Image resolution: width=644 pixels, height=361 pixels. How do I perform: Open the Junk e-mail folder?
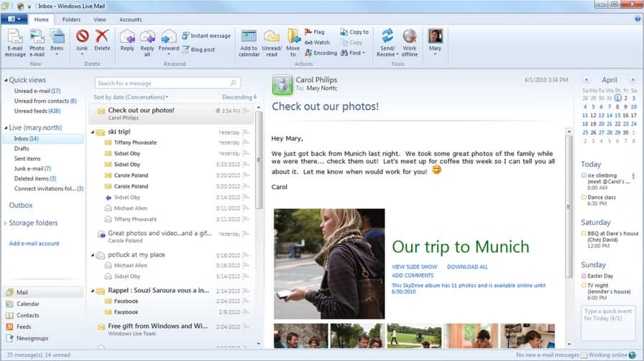32,168
